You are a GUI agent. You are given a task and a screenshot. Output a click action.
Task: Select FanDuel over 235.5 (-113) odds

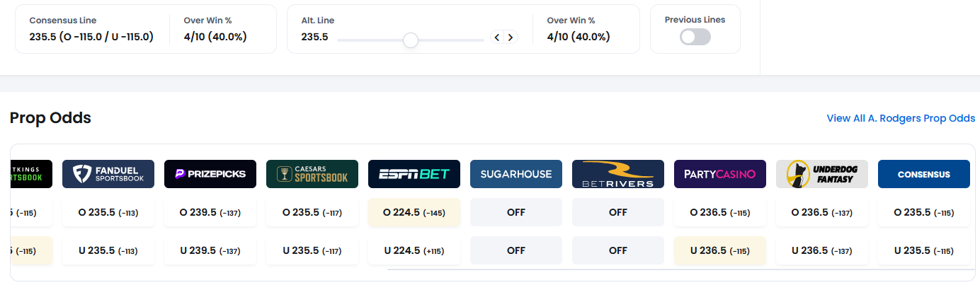108,212
